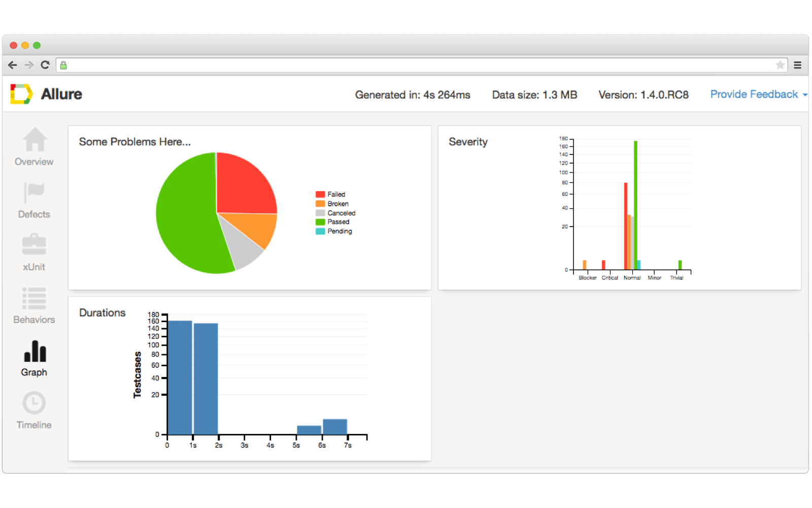Click 'Data size: 1.3 MB' text
Screen dimensions: 812x508
[x=534, y=95]
